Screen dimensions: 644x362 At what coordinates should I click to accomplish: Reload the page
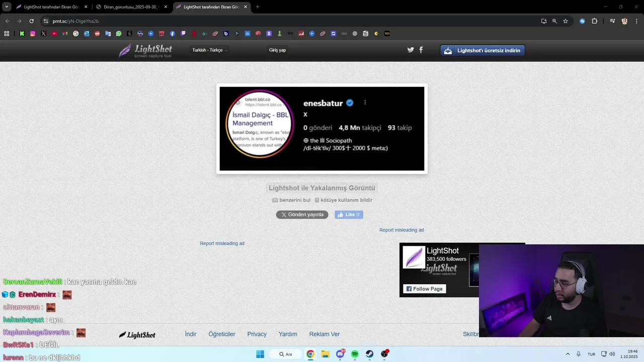[x=31, y=21]
